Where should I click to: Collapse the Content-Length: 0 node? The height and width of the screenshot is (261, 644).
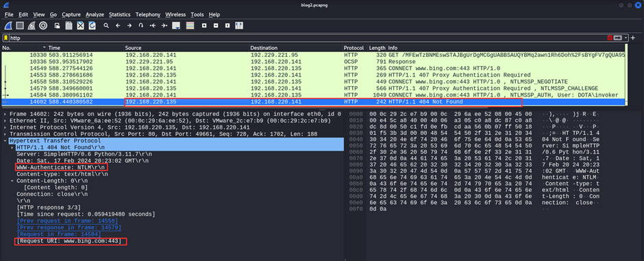click(x=12, y=181)
